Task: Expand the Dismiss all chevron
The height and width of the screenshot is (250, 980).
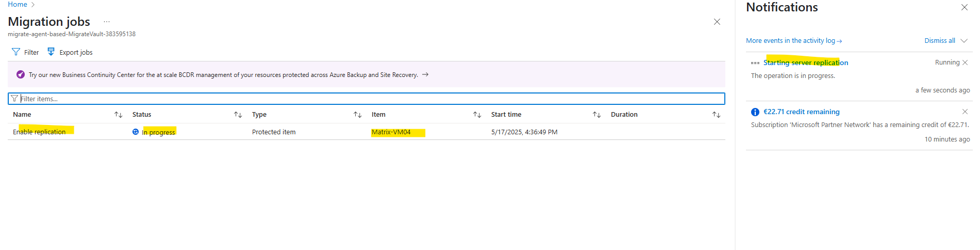Action: click(964, 41)
